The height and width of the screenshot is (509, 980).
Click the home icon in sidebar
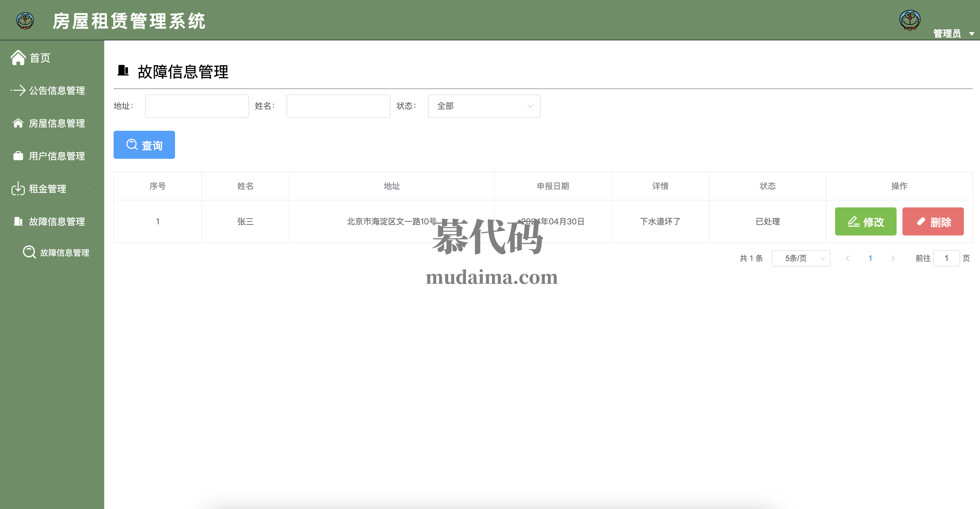[x=18, y=58]
